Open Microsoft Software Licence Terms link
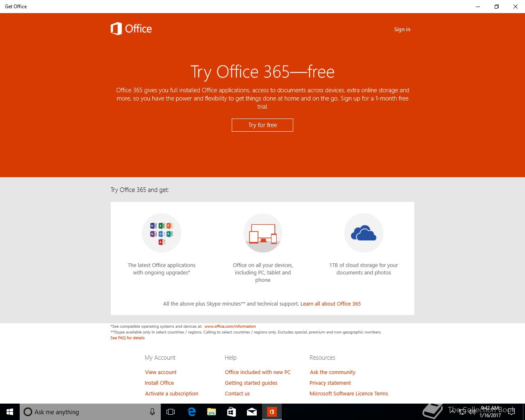The width and height of the screenshot is (525, 420). pos(349,393)
